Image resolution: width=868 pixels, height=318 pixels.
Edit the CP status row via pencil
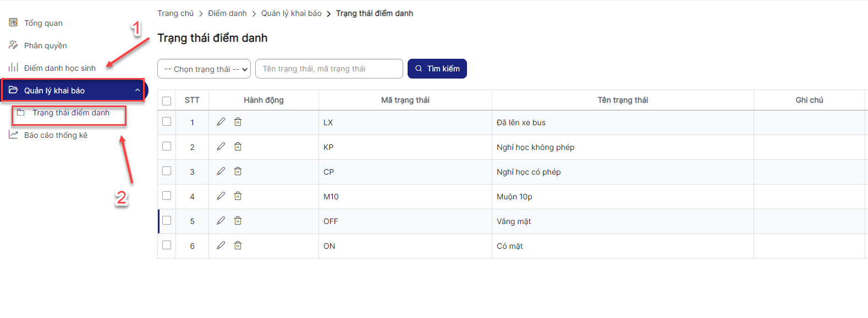click(221, 171)
